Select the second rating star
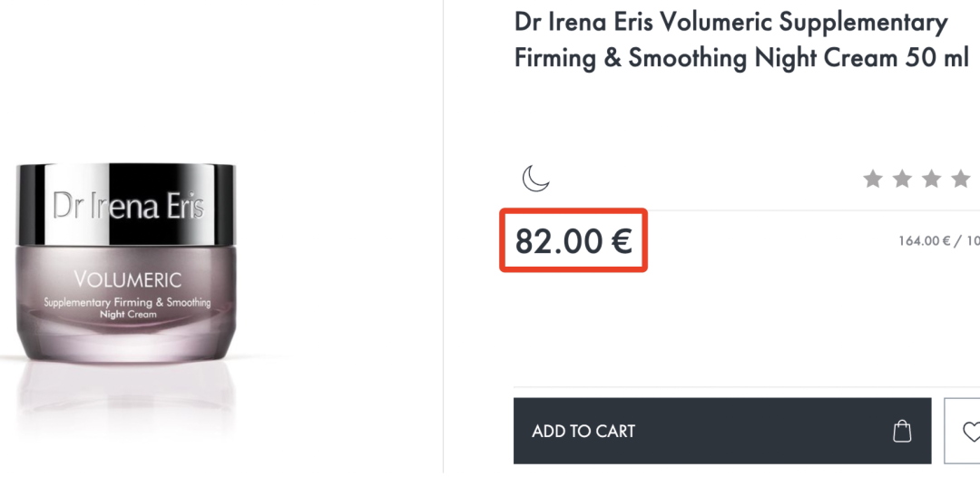 pyautogui.click(x=902, y=180)
